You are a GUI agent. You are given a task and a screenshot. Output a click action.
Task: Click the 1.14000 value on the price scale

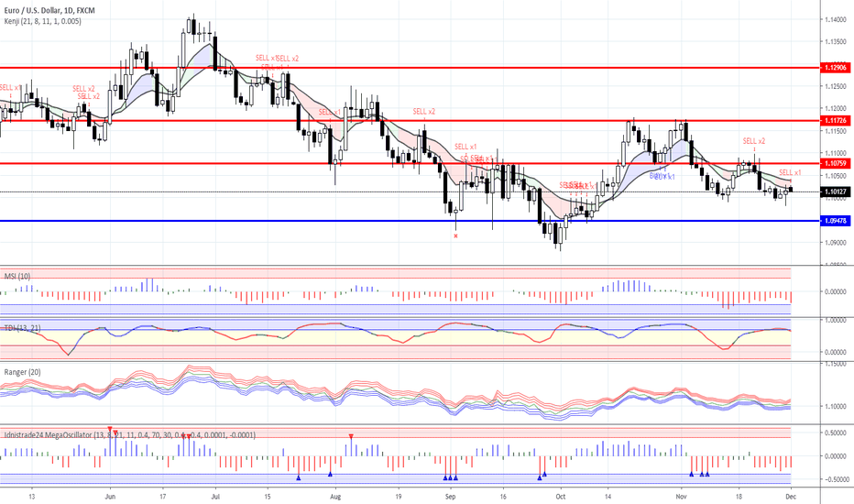click(835, 19)
